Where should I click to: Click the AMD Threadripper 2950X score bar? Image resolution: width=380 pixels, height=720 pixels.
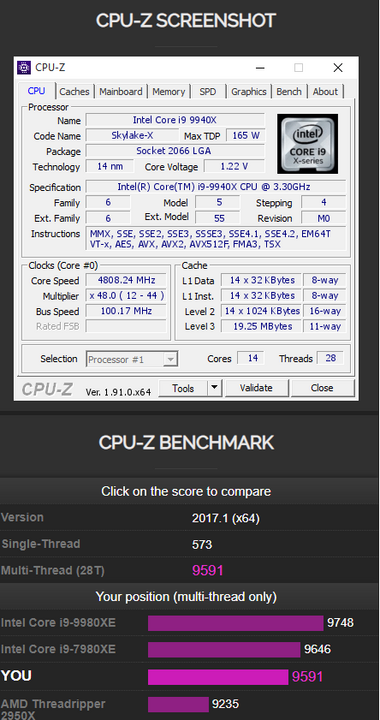pos(178,704)
